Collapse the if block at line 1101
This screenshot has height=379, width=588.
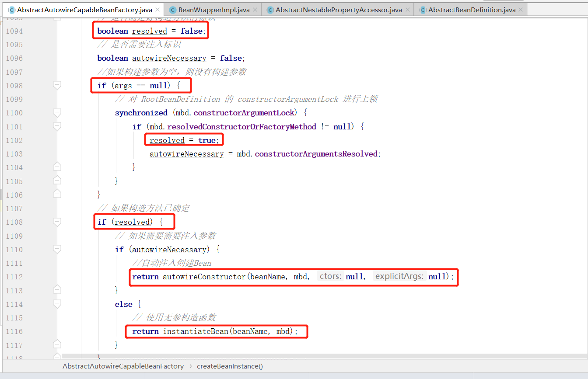click(57, 127)
